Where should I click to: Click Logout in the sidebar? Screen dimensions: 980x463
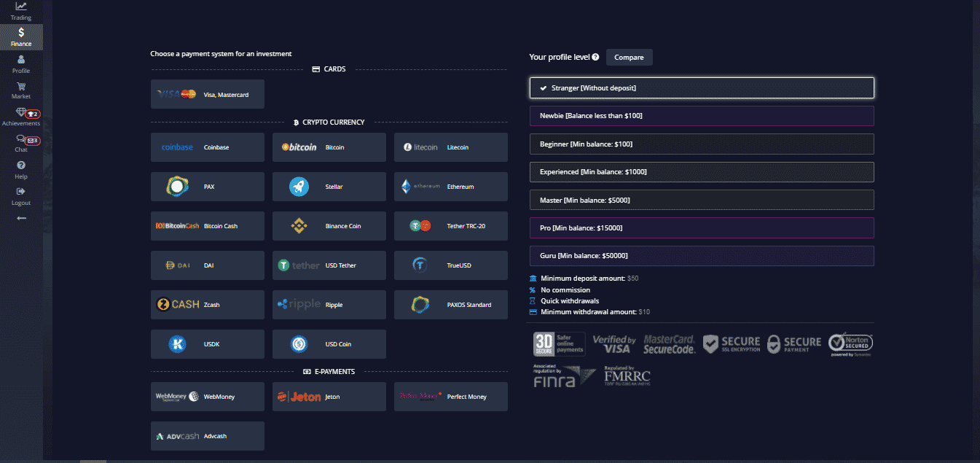tap(21, 196)
